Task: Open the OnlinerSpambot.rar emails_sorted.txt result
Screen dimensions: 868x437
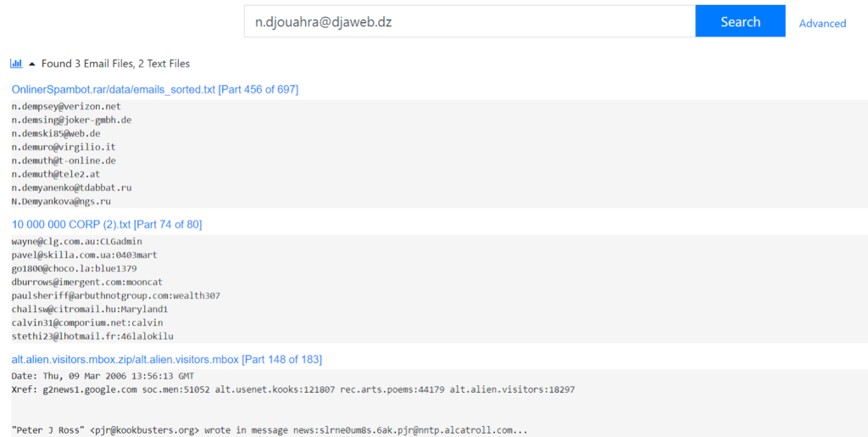Action: click(155, 89)
